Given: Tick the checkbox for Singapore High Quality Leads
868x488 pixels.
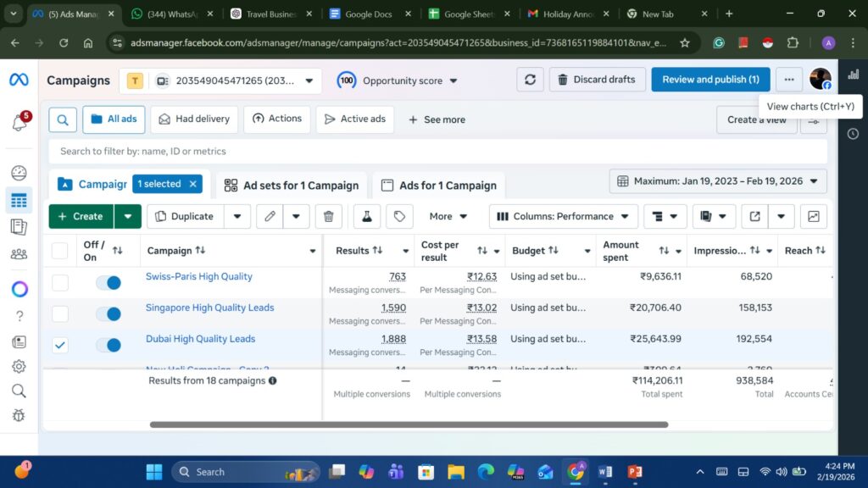Looking at the screenshot, I should click(x=60, y=313).
